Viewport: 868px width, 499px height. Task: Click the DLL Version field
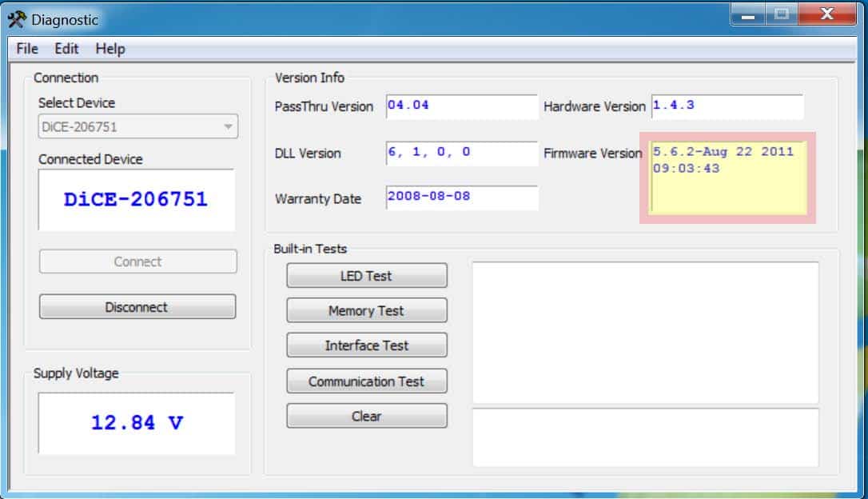click(462, 154)
